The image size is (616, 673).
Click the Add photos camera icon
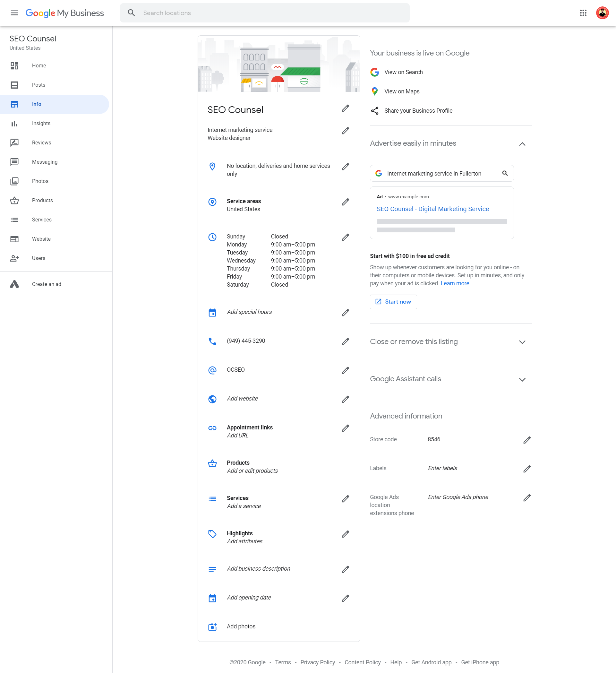212,626
